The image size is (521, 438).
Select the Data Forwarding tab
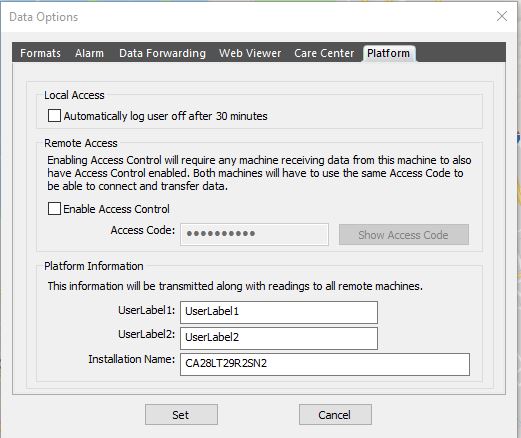(x=162, y=53)
